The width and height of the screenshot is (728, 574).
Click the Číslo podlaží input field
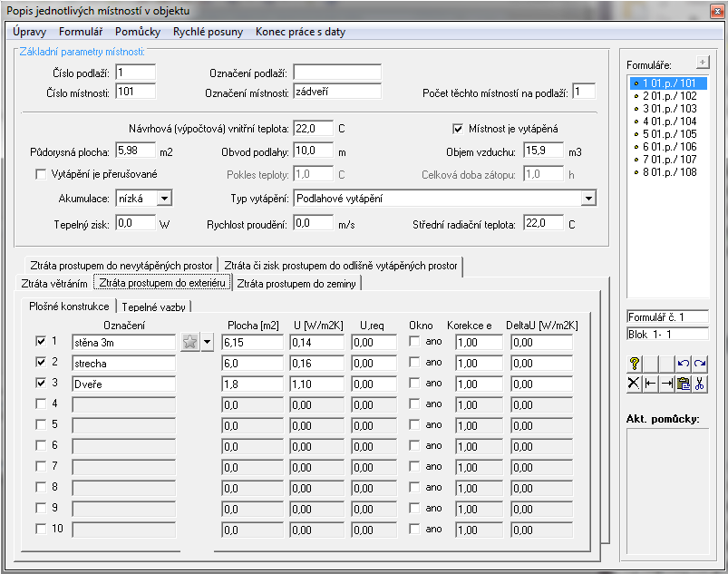point(136,73)
